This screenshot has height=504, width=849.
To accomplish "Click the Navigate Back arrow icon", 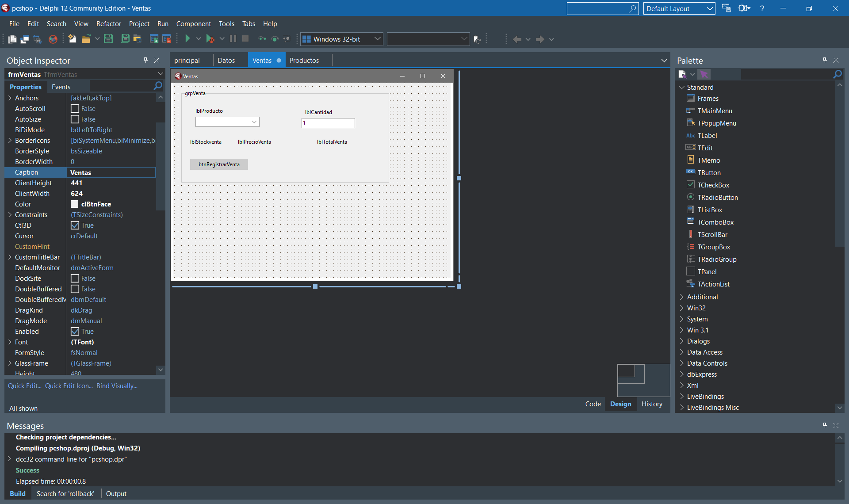I will coord(517,39).
